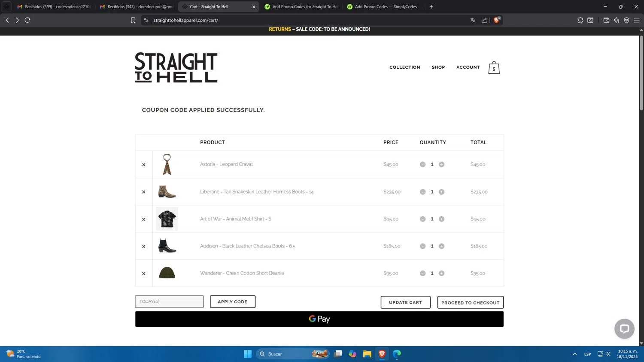Open Brave VPN icon

click(x=626, y=20)
